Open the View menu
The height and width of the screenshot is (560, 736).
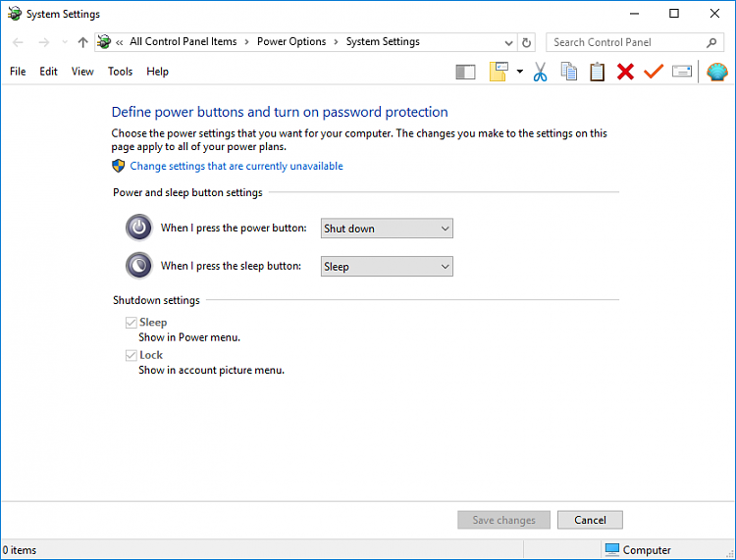[82, 72]
